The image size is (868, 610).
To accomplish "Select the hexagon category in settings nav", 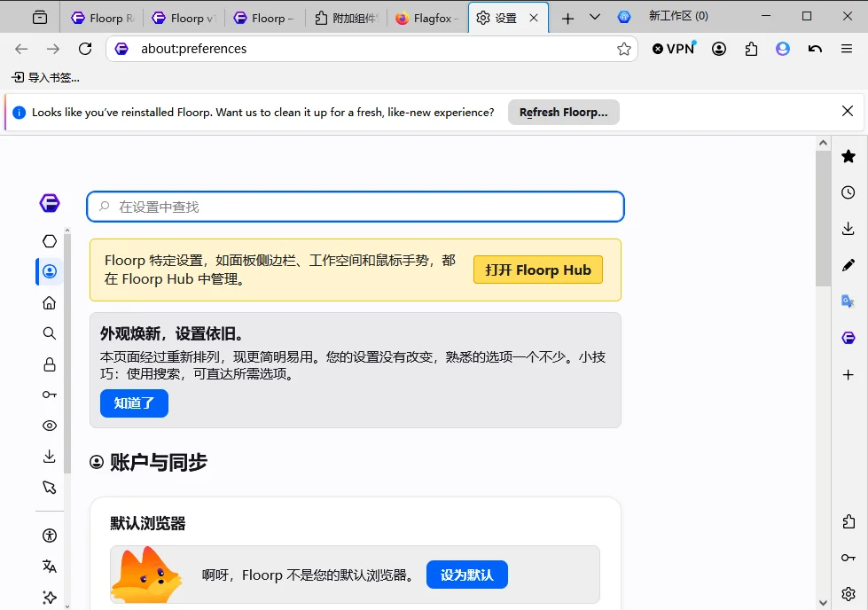I will (50, 241).
